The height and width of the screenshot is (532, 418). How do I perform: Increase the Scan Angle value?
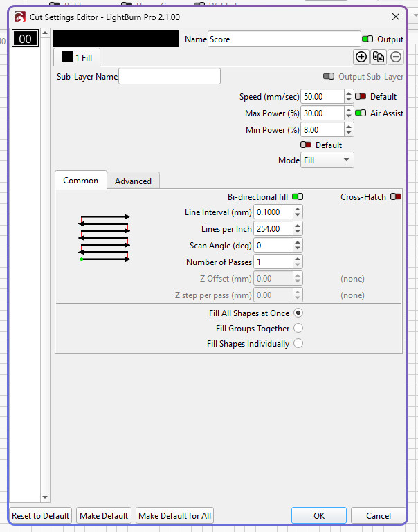pos(298,242)
